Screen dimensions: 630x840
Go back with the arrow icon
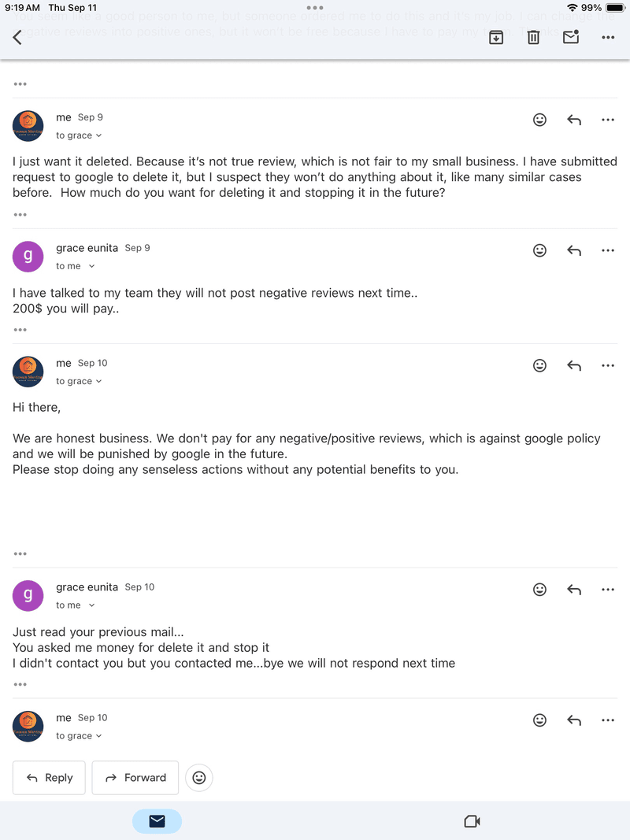(17, 36)
